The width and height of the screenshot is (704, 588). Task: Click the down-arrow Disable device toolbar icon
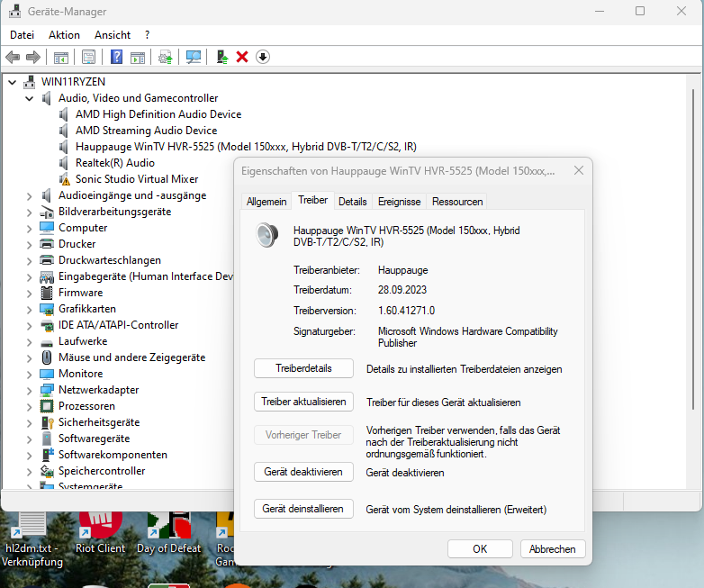point(263,57)
